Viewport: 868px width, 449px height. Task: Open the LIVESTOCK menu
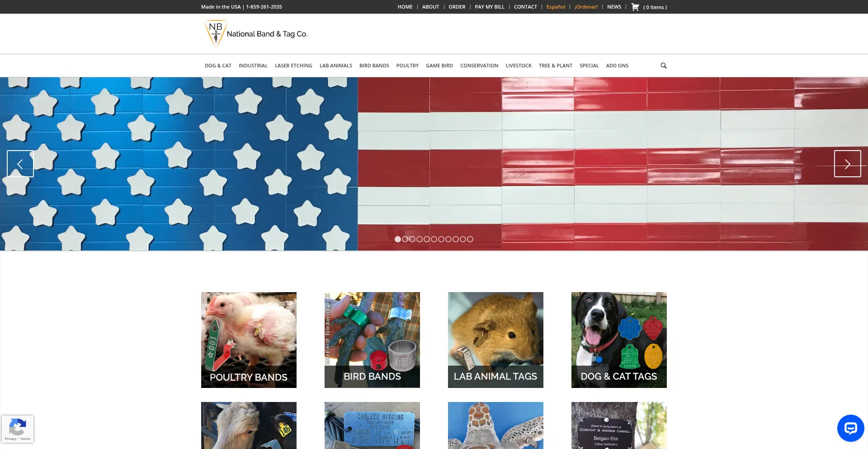(x=519, y=66)
